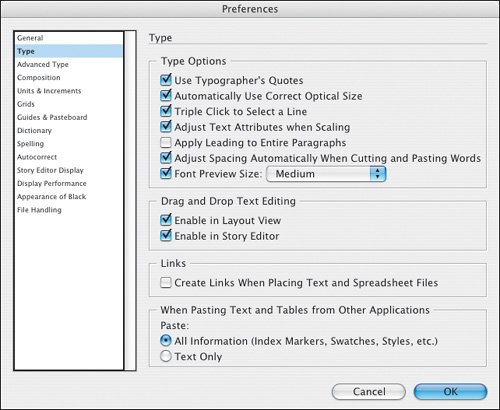Confirm preferences with the OK button
Screen dimensions: 500x410
click(x=450, y=391)
